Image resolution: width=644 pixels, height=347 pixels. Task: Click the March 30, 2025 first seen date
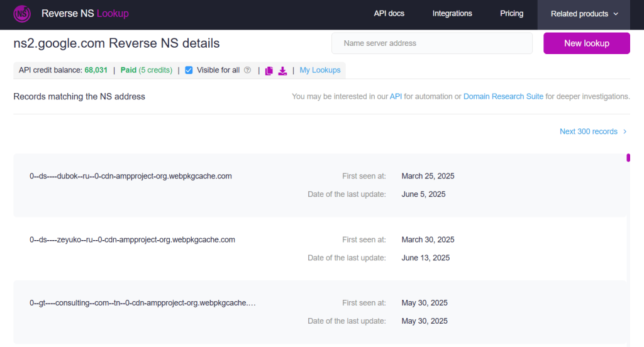tap(428, 240)
